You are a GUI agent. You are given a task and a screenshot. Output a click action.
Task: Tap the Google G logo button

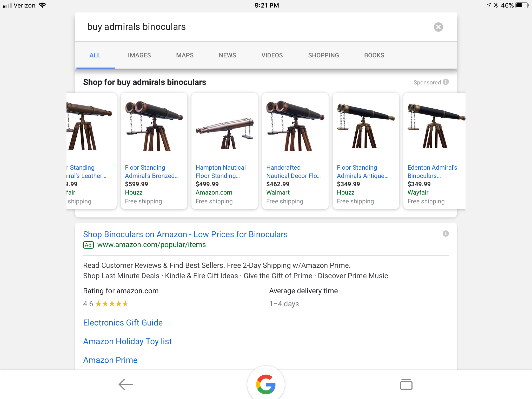pyautogui.click(x=266, y=384)
